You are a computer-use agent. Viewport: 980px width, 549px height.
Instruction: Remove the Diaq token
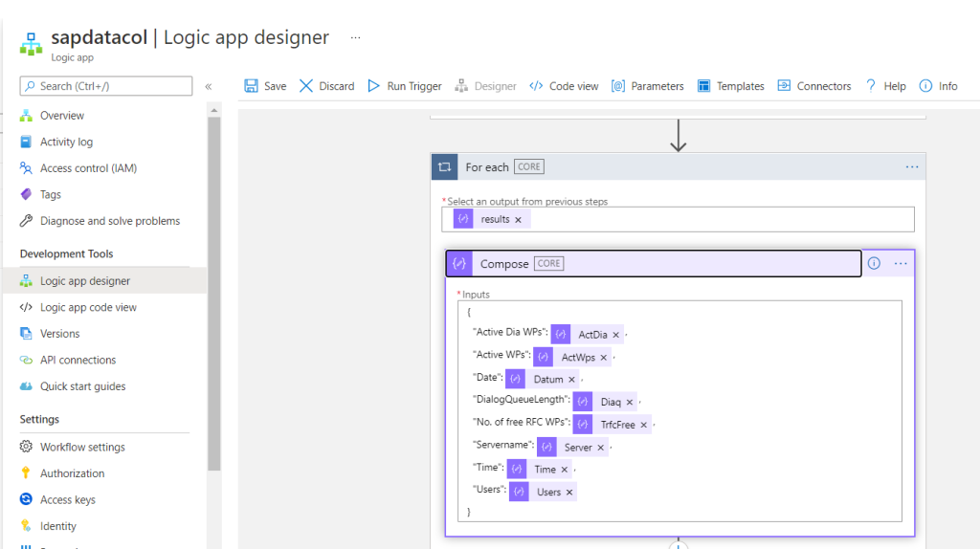pos(630,403)
